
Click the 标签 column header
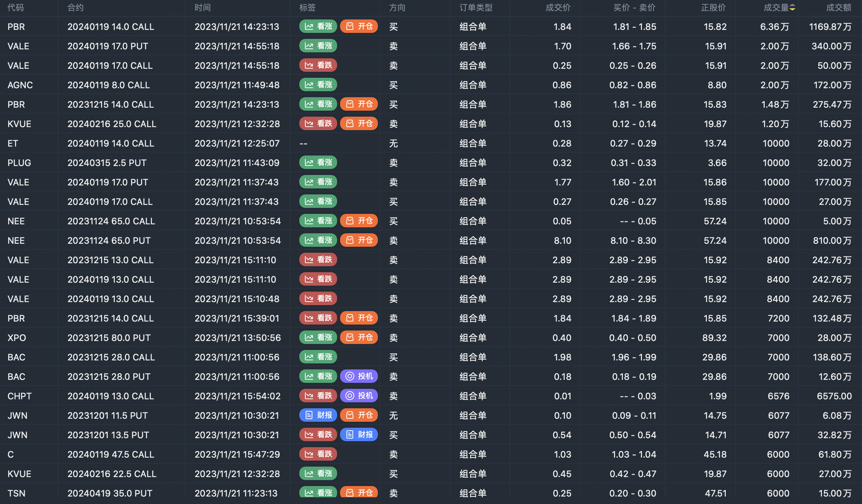tap(307, 8)
